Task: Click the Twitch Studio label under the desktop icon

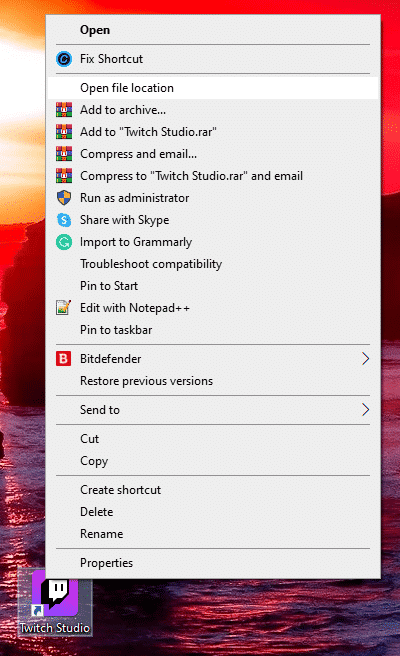Action: point(55,628)
